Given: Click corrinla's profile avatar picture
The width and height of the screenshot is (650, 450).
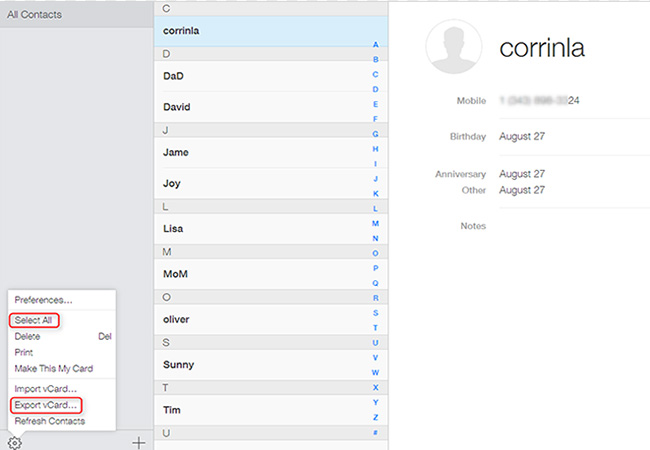Looking at the screenshot, I should tap(454, 47).
